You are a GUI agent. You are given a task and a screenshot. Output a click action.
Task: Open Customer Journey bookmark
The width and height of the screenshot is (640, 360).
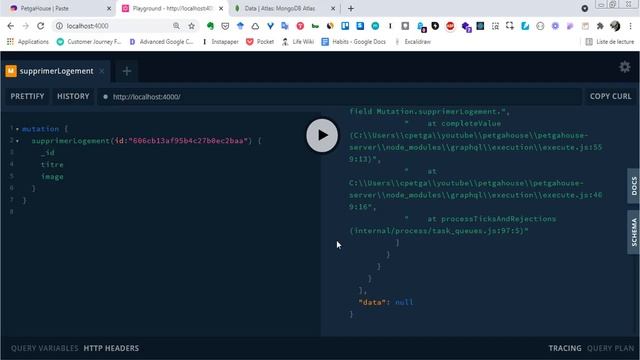[89, 42]
